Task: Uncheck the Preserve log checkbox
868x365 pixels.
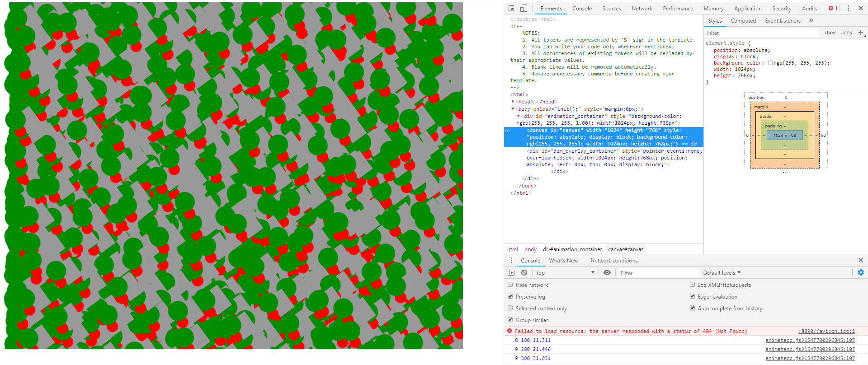Action: tap(510, 297)
